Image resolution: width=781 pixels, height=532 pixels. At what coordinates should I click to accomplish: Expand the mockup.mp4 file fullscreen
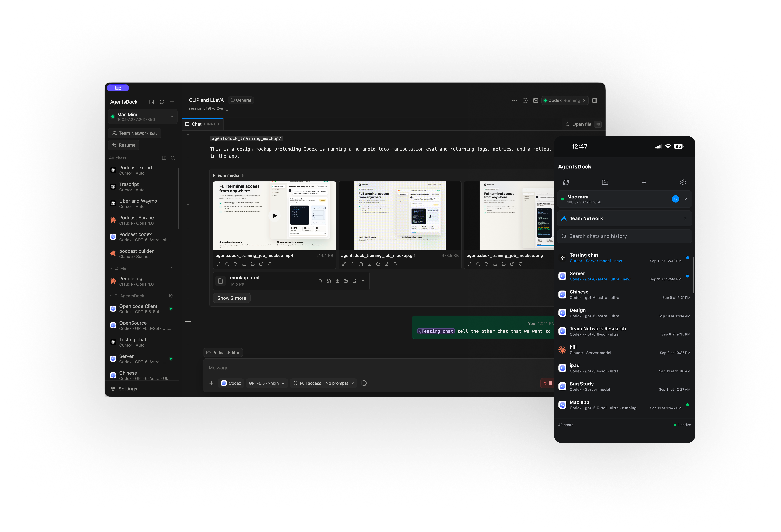coord(218,264)
